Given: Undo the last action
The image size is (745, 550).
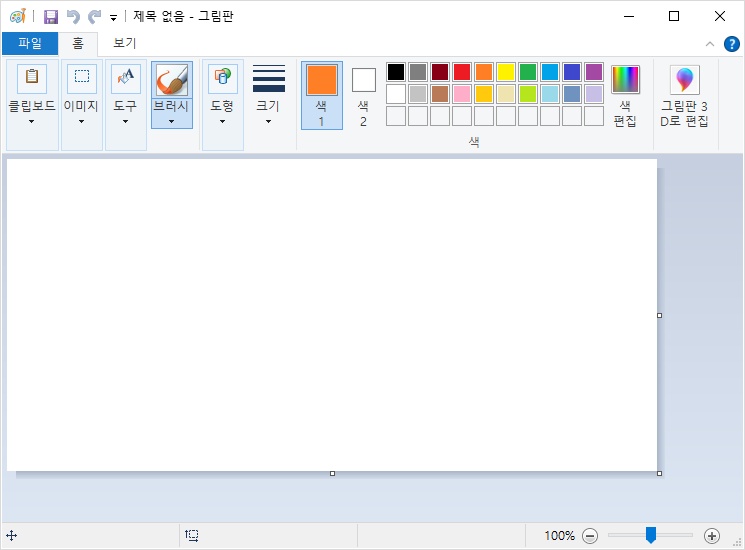Looking at the screenshot, I should [73, 17].
